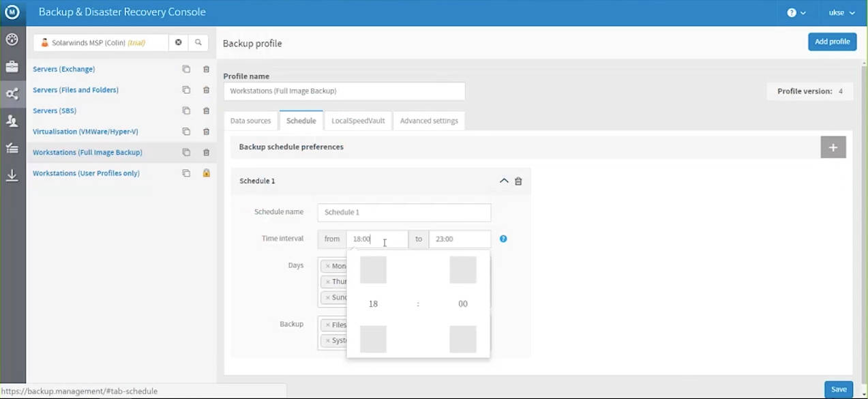The width and height of the screenshot is (868, 399).
Task: Click the blue help icon beside time interval
Action: coord(503,239)
